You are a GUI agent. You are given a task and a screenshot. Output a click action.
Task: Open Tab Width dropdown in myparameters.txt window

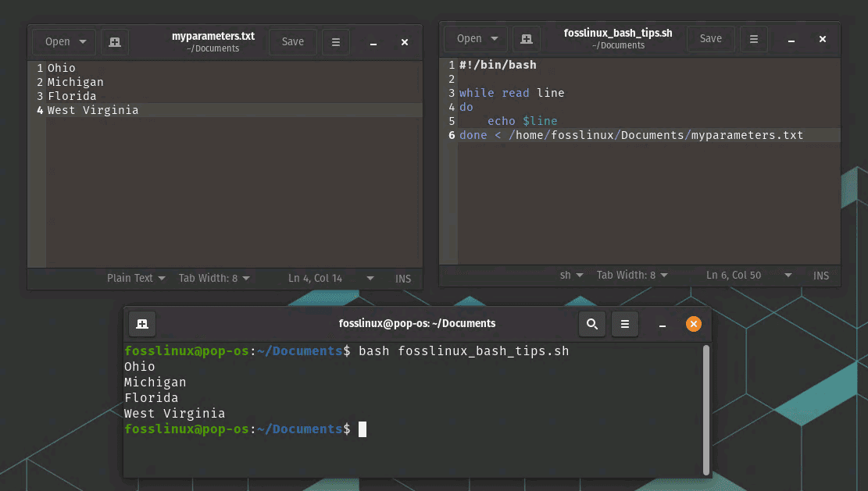[x=213, y=278]
